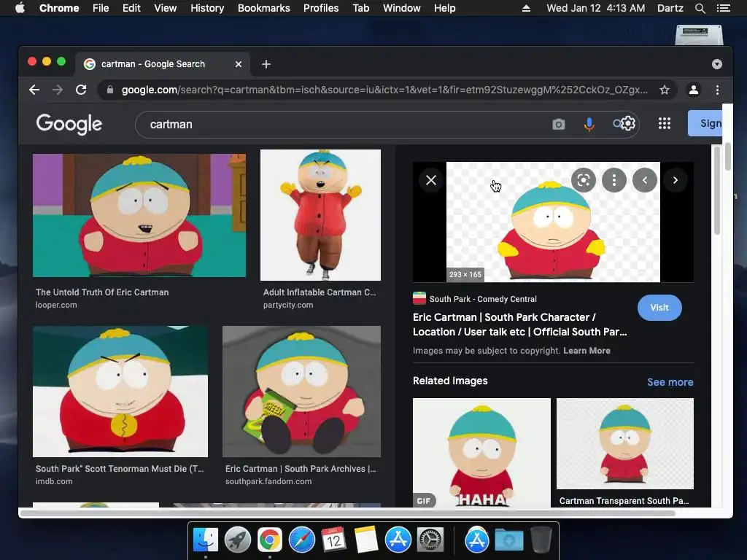Go to the next preview image

[675, 180]
